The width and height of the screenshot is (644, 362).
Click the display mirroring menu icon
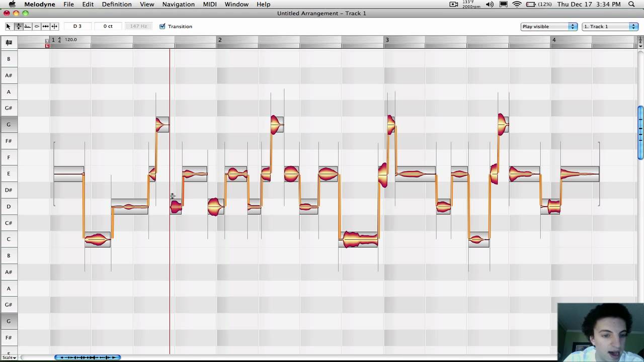pyautogui.click(x=504, y=4)
